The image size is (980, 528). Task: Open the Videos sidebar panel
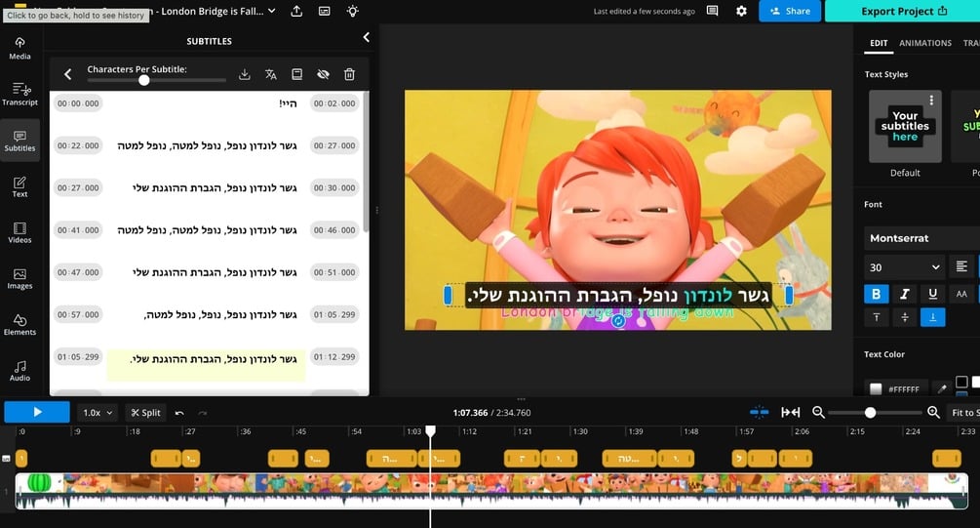pos(20,232)
